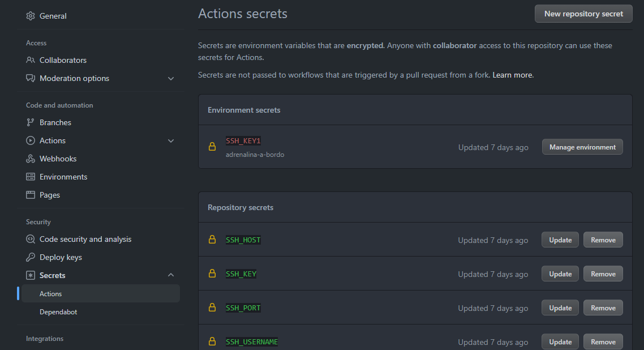The width and height of the screenshot is (644, 350).
Task: Remove the SSH_HOST secret
Action: [603, 240]
